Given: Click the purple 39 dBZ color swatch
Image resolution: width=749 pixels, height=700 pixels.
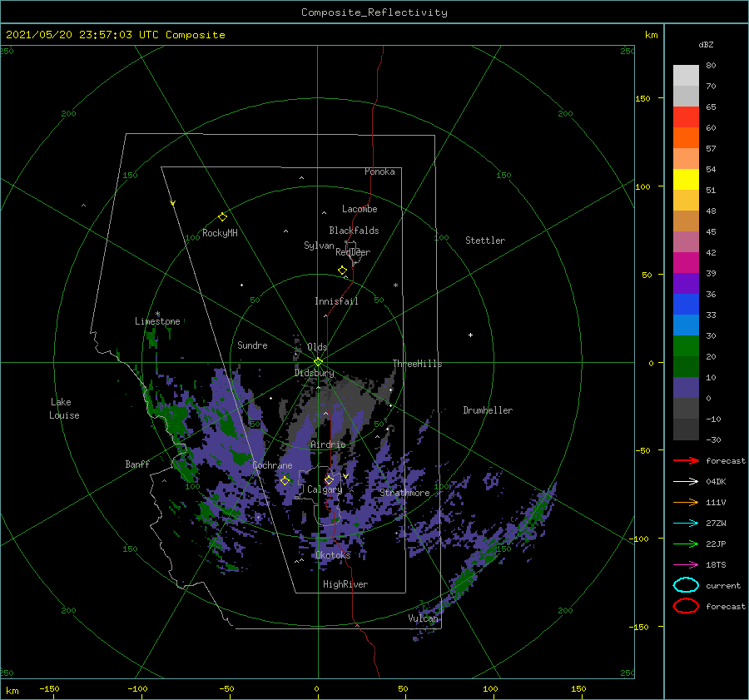Looking at the screenshot, I should click(686, 283).
